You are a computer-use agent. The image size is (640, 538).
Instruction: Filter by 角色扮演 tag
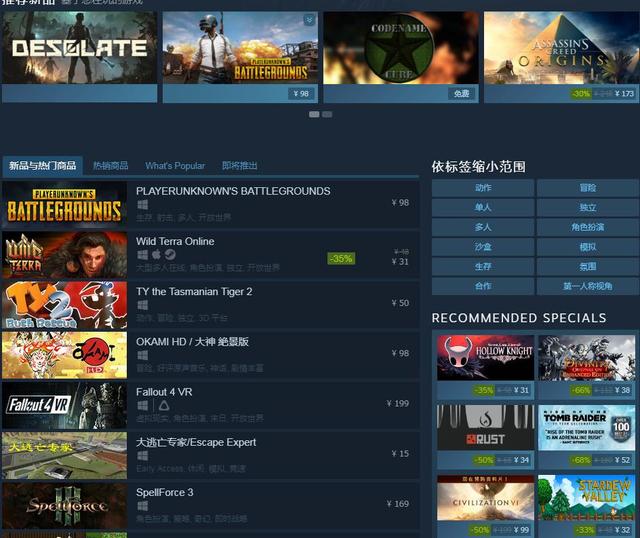(588, 227)
